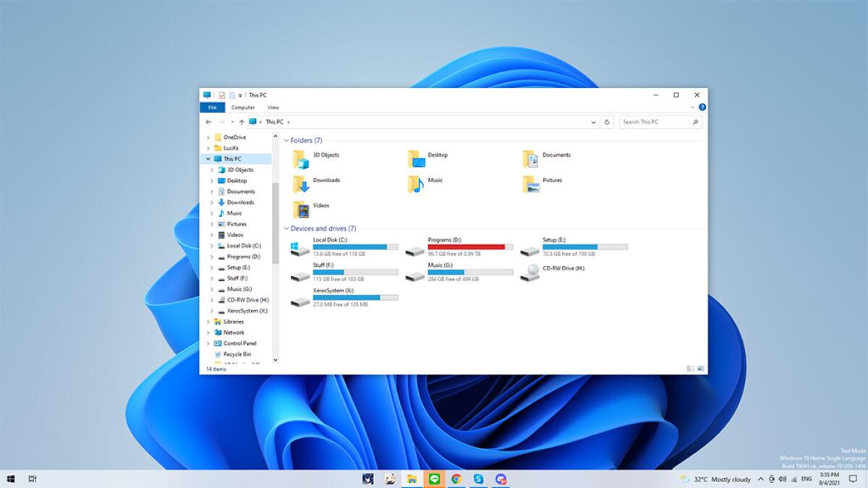The width and height of the screenshot is (868, 488).
Task: Switch to the Computer ribbon tab
Action: tap(242, 107)
